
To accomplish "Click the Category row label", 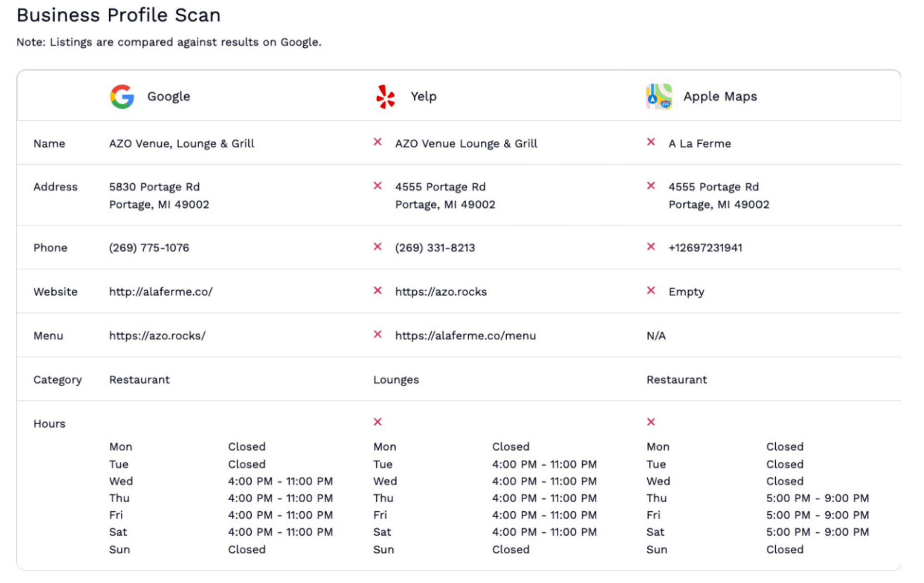I will point(57,380).
